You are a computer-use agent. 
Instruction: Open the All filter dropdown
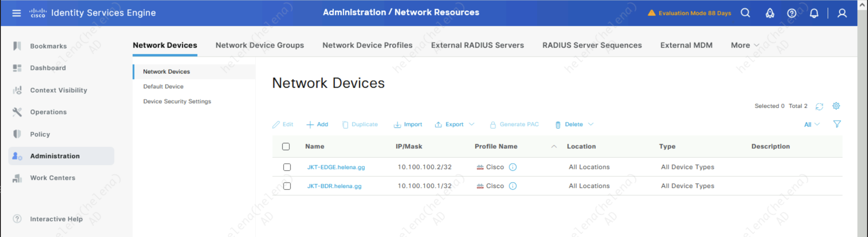point(811,125)
